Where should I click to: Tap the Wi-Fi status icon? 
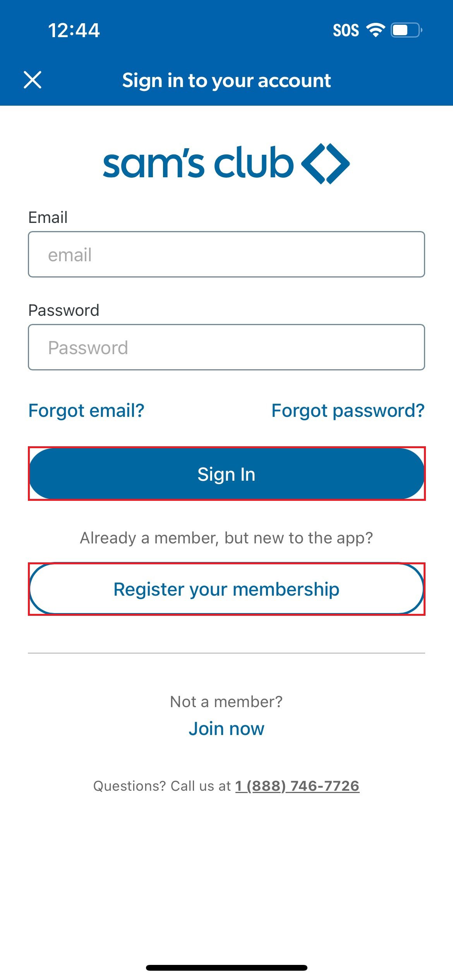[x=376, y=30]
